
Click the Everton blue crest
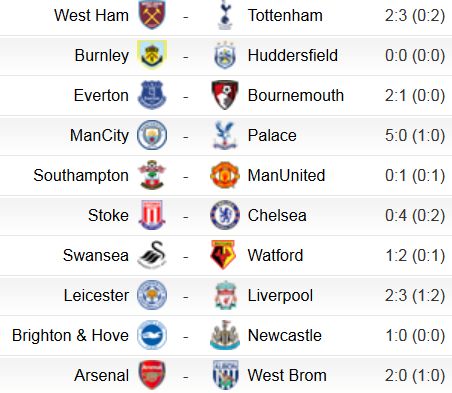[x=152, y=95]
